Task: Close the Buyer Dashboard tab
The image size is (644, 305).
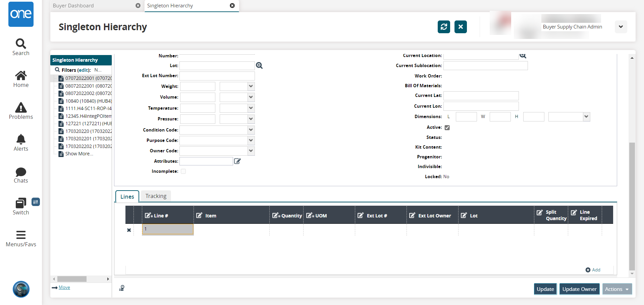Action: (138, 6)
